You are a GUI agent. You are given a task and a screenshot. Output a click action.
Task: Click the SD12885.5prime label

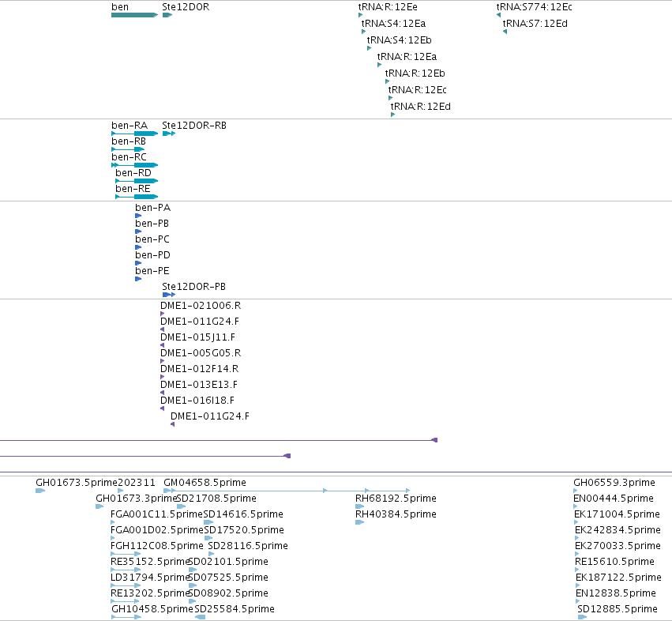(x=618, y=609)
